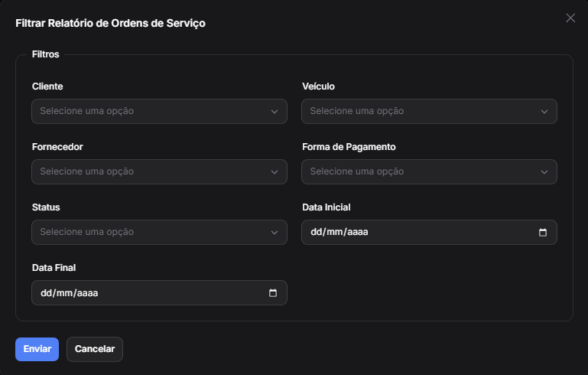Click the Forma de Pagamento label
This screenshot has width=588, height=375.
(349, 147)
